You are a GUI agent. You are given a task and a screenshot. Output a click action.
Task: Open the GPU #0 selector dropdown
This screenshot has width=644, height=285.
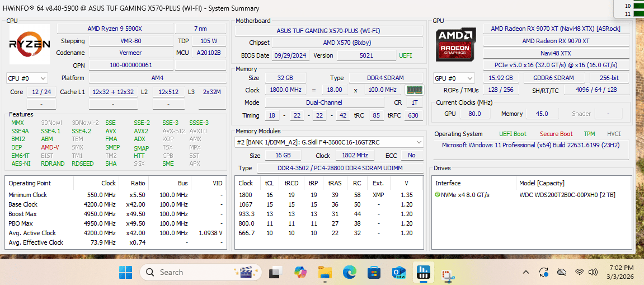454,78
